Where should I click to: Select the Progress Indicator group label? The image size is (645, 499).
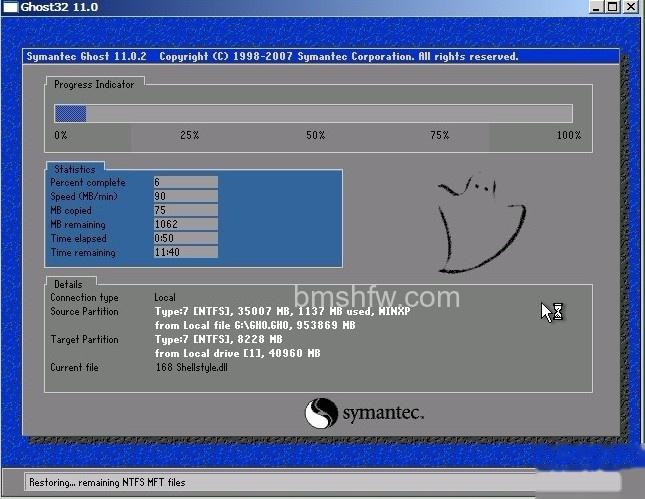[94, 84]
